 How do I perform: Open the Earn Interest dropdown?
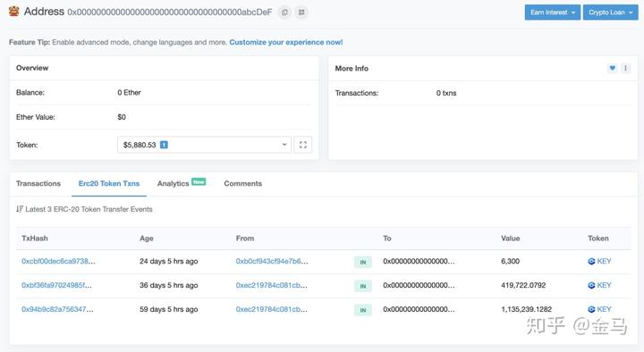[x=553, y=13]
